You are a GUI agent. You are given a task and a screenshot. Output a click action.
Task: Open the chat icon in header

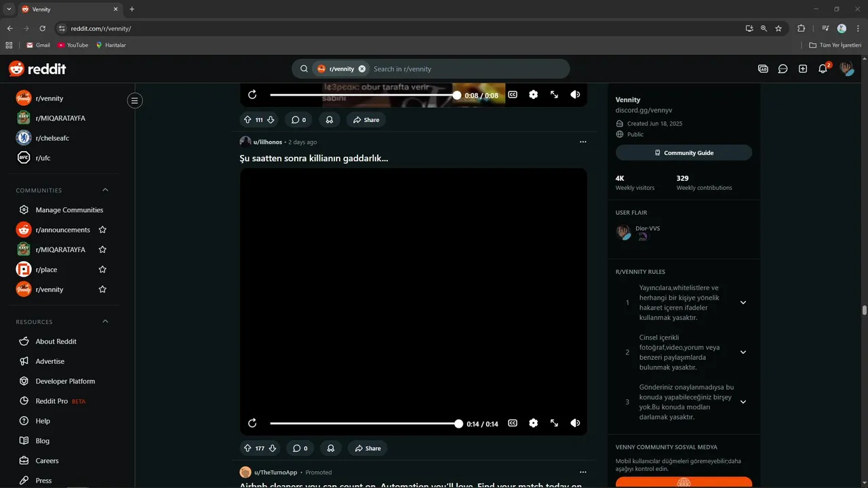click(x=783, y=68)
